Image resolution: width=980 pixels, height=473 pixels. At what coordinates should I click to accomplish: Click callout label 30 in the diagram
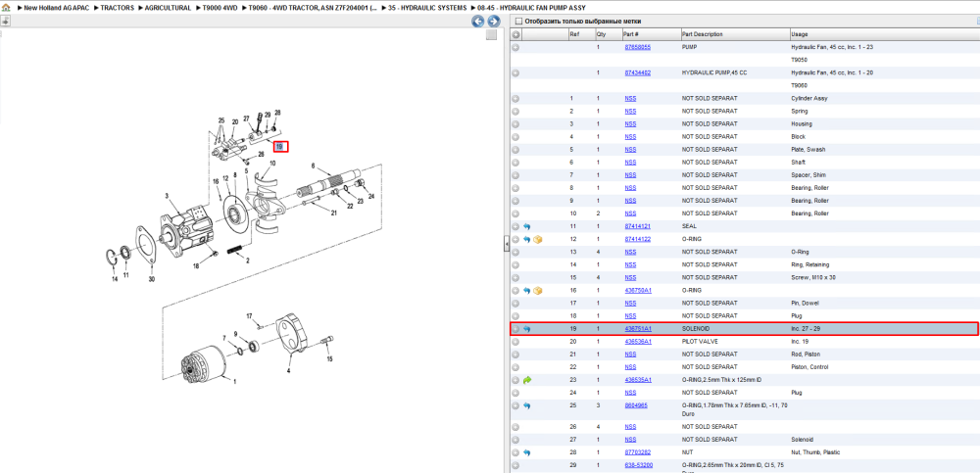pyautogui.click(x=151, y=279)
